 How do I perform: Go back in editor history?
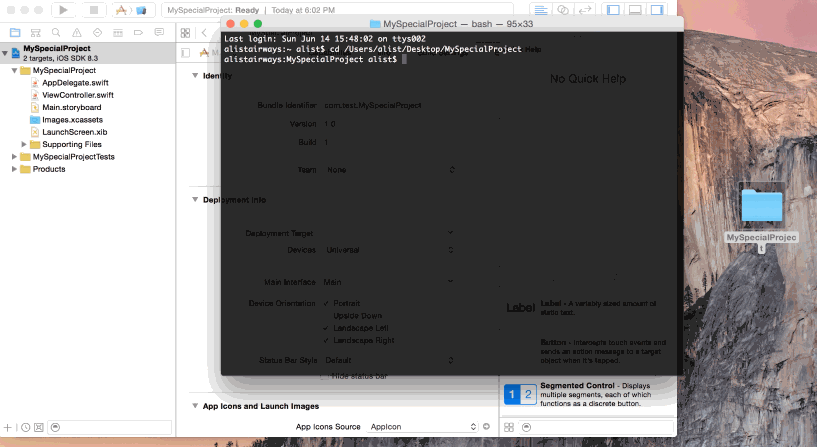click(x=204, y=33)
